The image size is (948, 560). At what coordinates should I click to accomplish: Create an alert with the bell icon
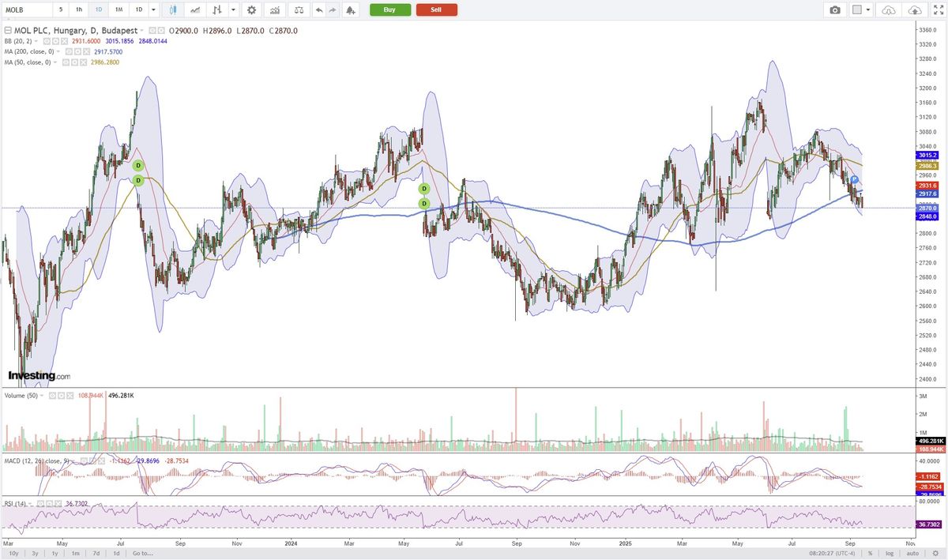[x=351, y=9]
